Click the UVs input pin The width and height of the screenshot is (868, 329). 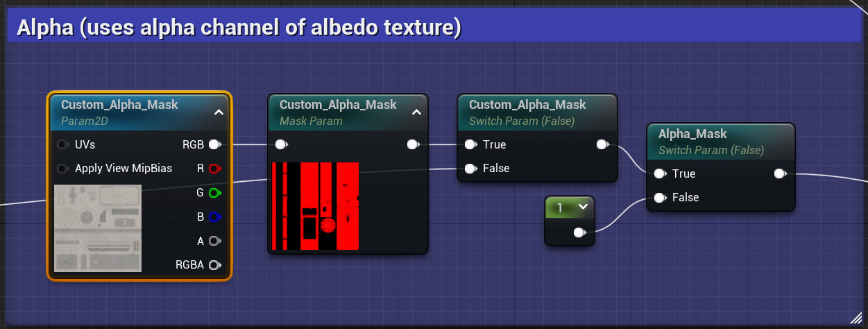tap(63, 144)
